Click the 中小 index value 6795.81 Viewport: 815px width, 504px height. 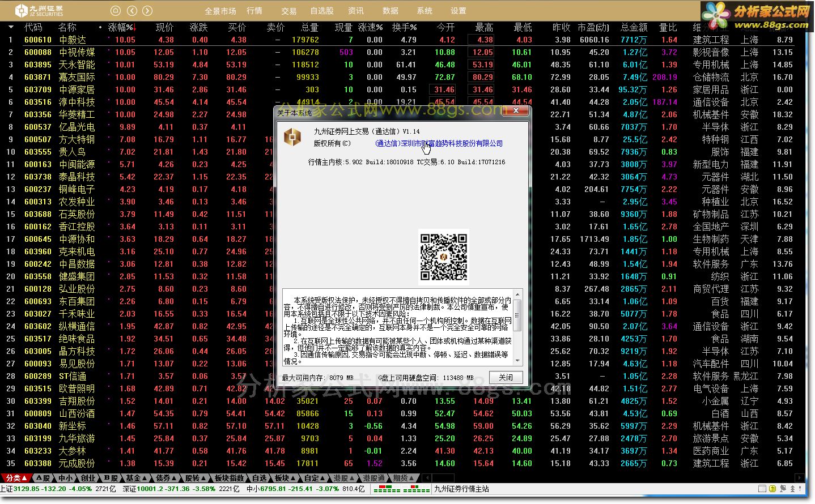[x=274, y=489]
